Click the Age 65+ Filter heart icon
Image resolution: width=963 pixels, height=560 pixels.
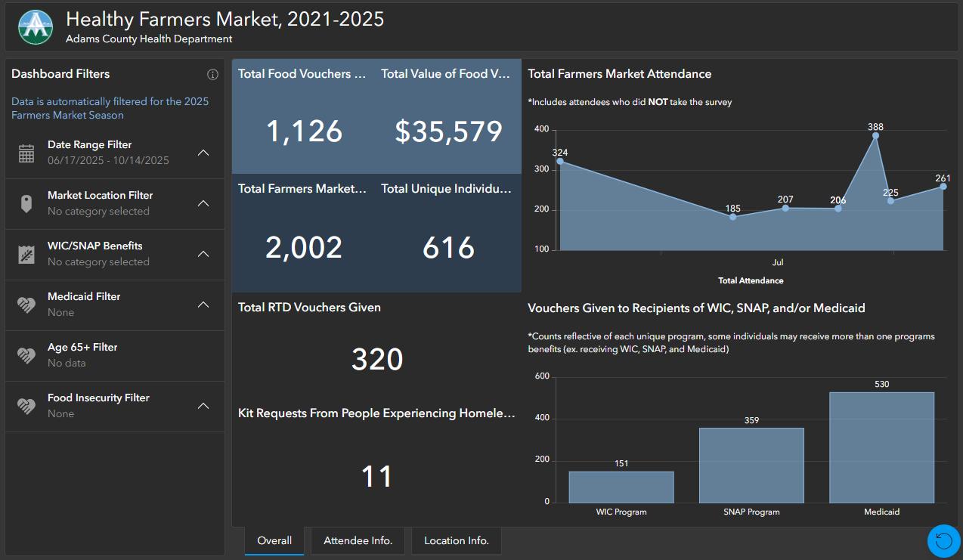click(x=26, y=355)
